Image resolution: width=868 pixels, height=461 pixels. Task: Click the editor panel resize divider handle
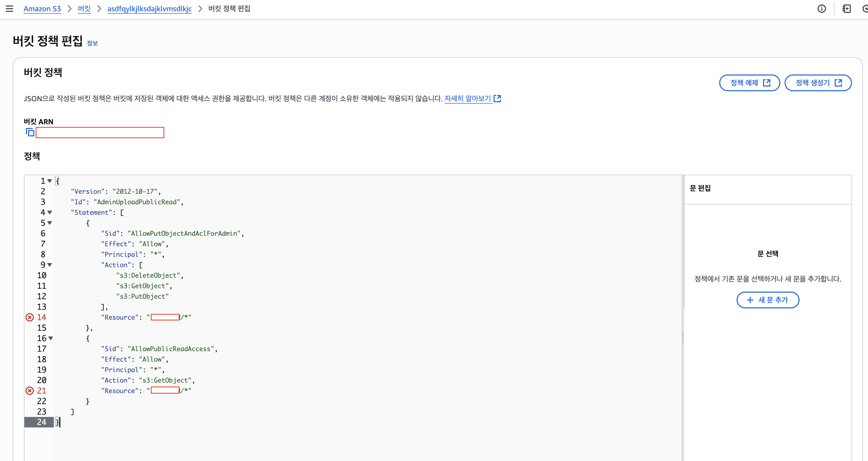coord(683,337)
